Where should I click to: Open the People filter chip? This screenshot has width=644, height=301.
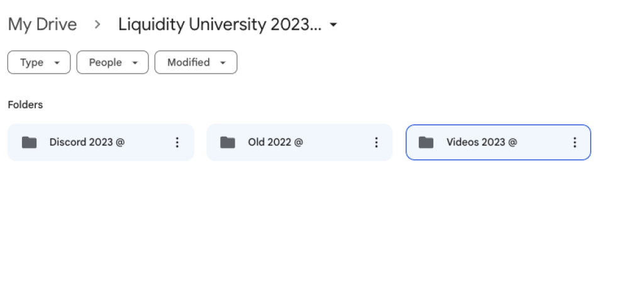(x=113, y=62)
